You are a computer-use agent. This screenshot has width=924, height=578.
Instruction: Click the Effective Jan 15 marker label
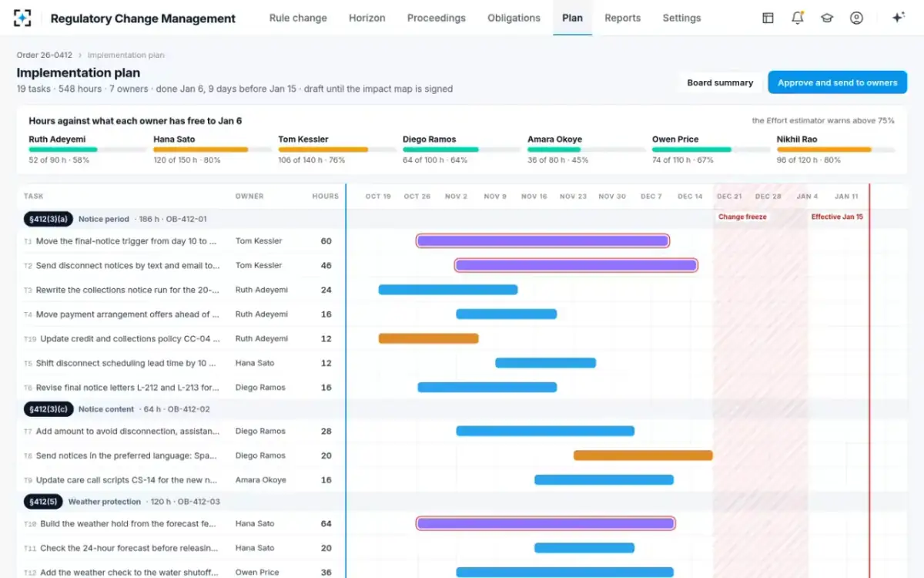tap(837, 217)
